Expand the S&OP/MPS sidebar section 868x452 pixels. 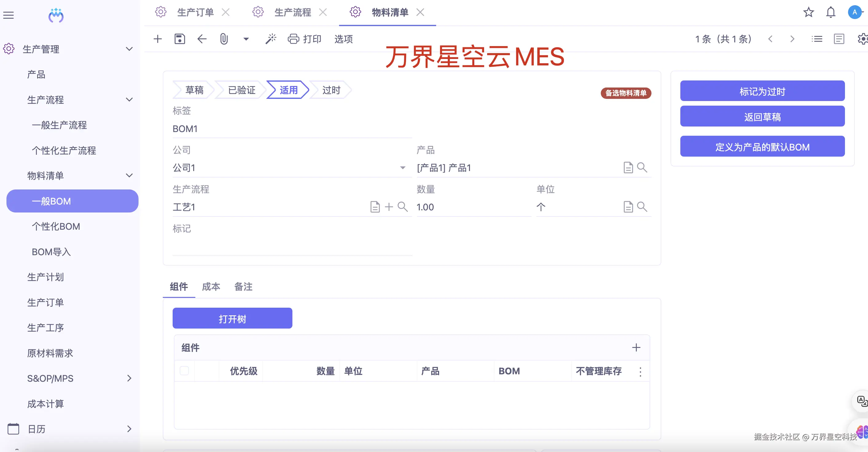(129, 378)
